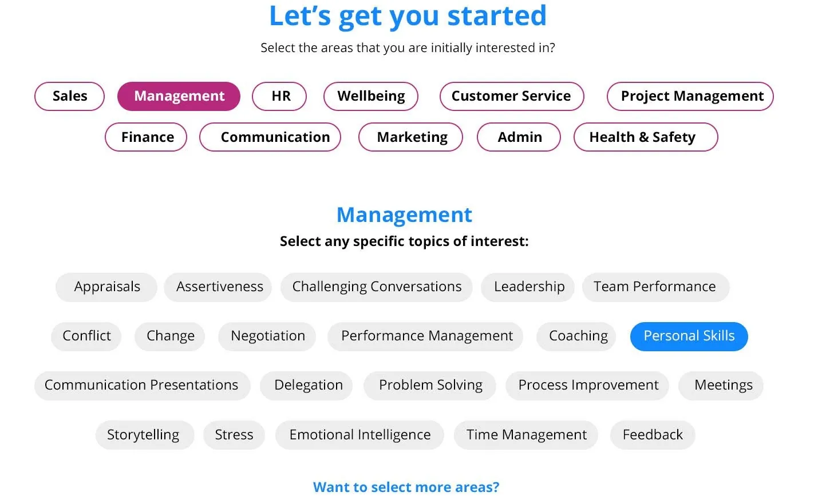Select the Time Management topic

coord(526,435)
